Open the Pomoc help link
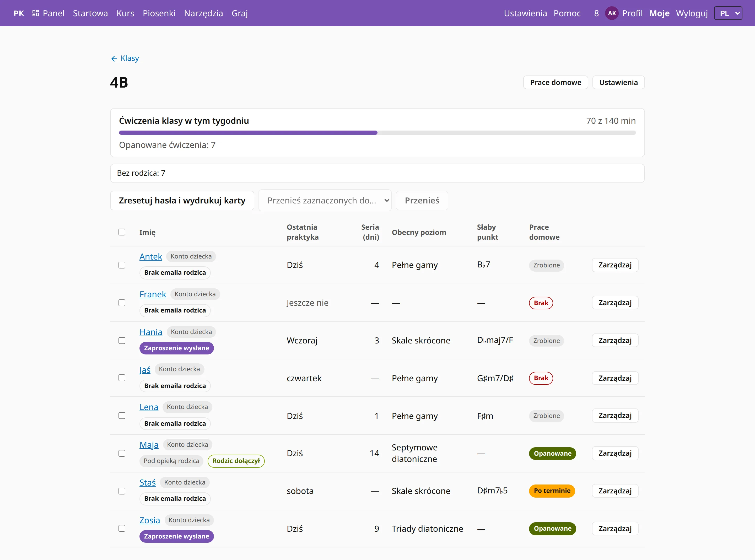 [567, 13]
